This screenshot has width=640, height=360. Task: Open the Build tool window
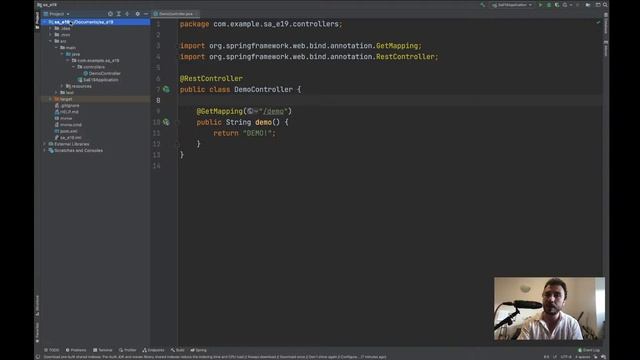coord(178,350)
